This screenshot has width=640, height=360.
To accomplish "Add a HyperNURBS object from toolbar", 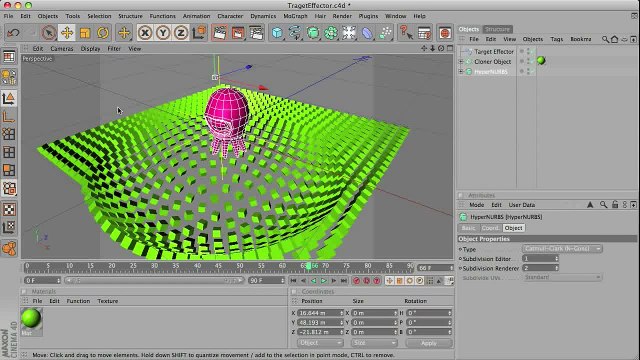I will pyautogui.click(x=313, y=33).
